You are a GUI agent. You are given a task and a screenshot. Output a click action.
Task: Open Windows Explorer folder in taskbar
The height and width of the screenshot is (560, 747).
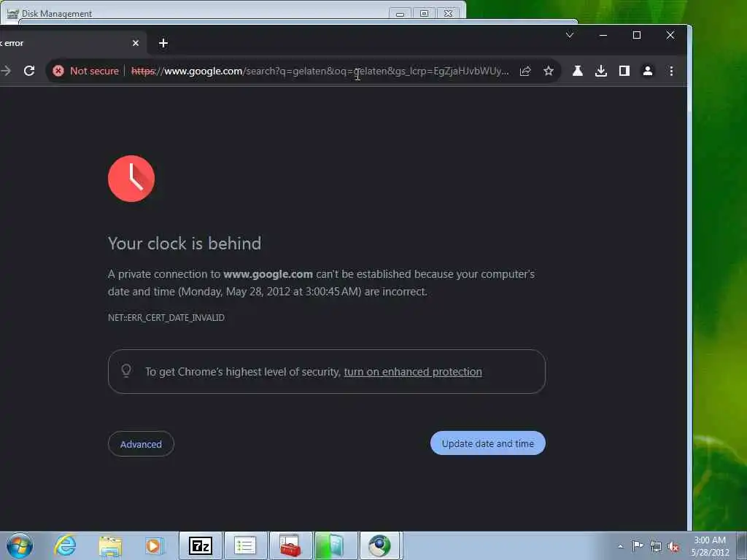[111, 546]
